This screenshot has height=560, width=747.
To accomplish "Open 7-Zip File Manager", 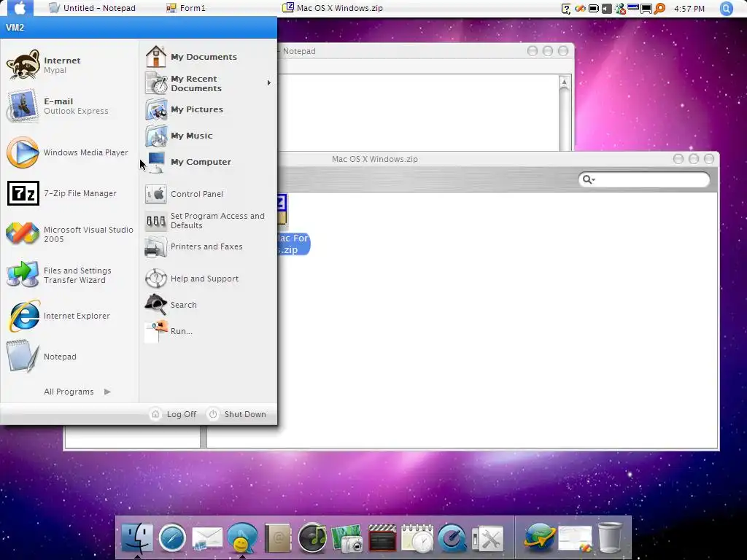I will [69, 193].
